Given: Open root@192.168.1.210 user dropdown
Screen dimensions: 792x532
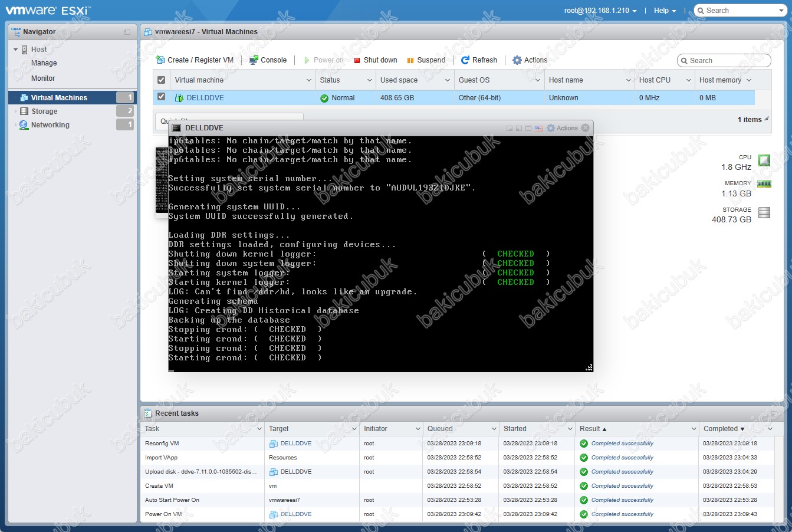Looking at the screenshot, I should [600, 11].
